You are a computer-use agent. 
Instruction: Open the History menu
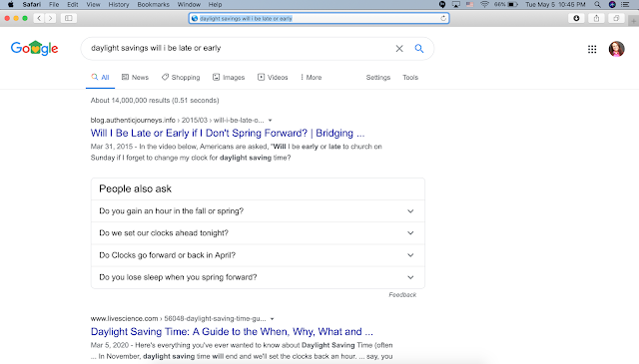(x=119, y=4)
